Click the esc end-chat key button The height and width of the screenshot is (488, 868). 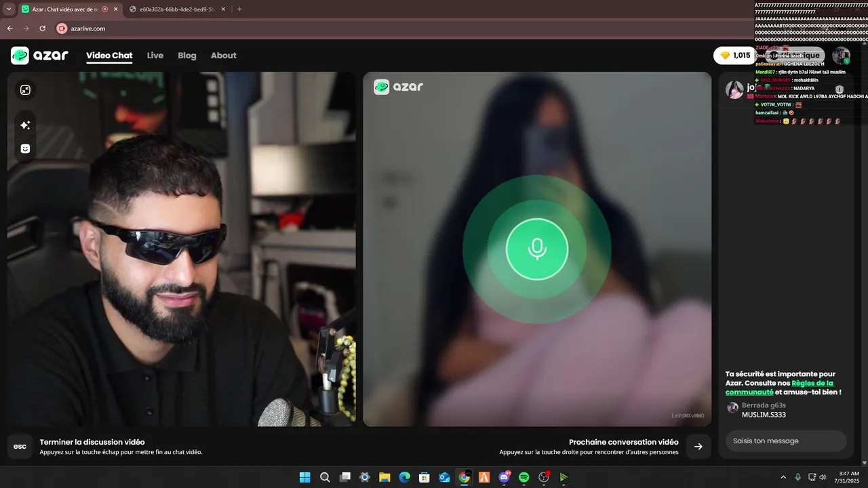point(20,447)
